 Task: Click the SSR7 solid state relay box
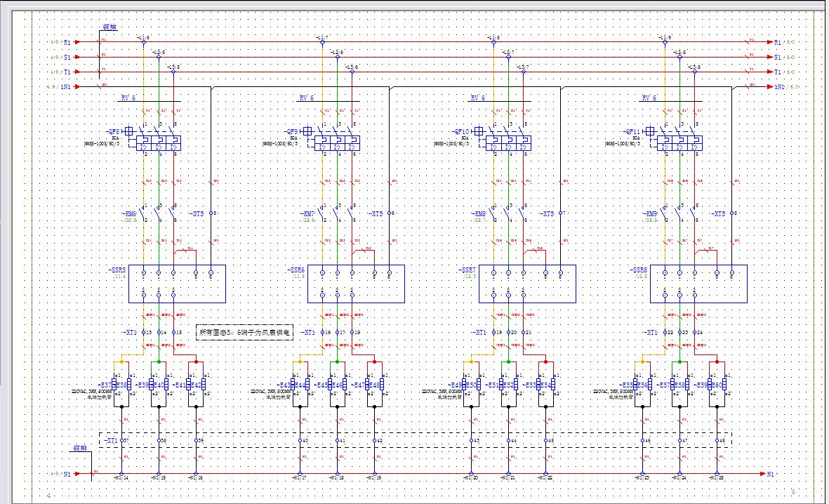(527, 284)
